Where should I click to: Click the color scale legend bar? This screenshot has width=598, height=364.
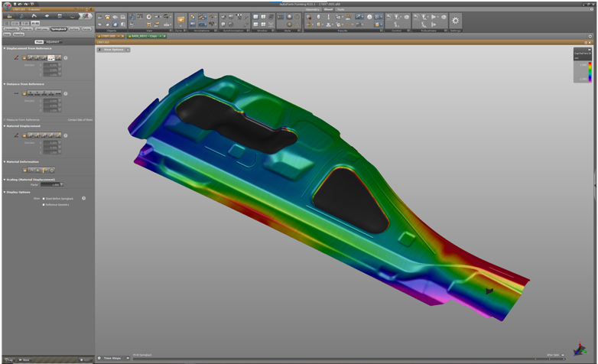point(590,72)
